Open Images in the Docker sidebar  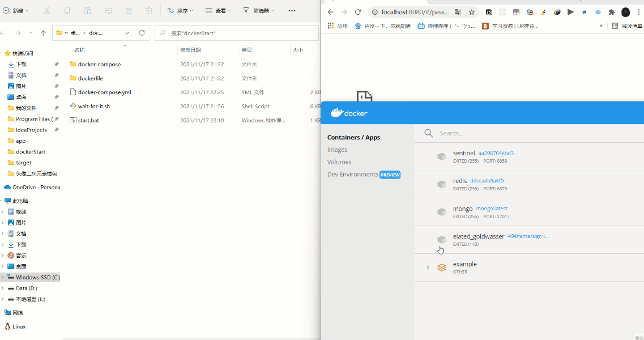click(x=337, y=149)
